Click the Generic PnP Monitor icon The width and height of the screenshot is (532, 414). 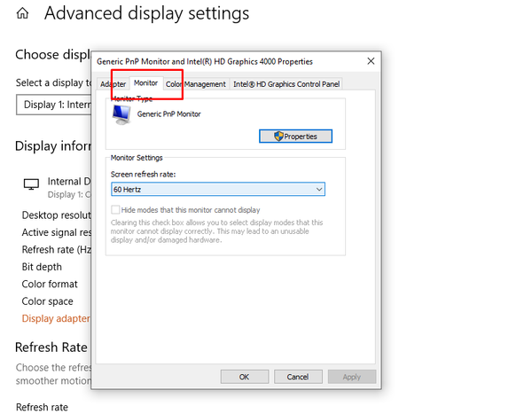click(121, 114)
